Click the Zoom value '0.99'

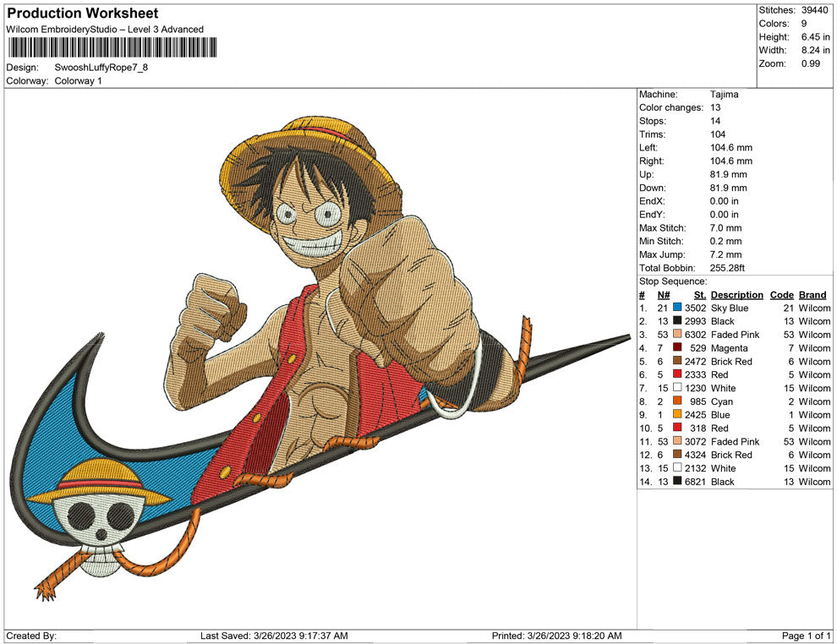pos(810,63)
